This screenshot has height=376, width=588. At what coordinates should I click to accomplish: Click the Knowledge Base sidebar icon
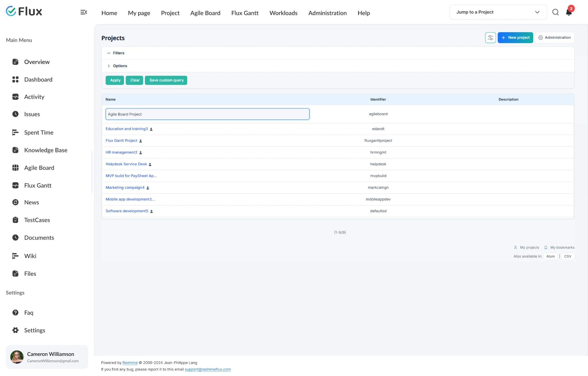(x=16, y=150)
